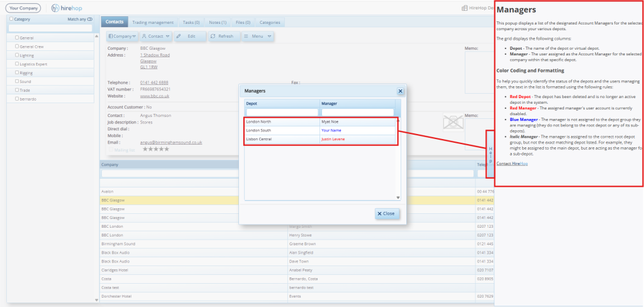Expand the Menu dropdown
This screenshot has height=307, width=644.
[257, 36]
